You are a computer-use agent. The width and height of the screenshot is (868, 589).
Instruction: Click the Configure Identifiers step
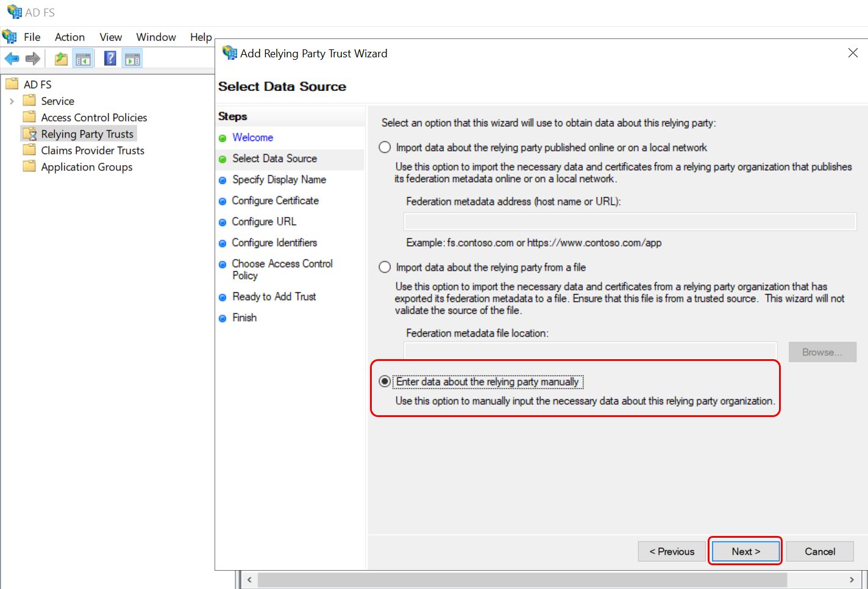(274, 243)
